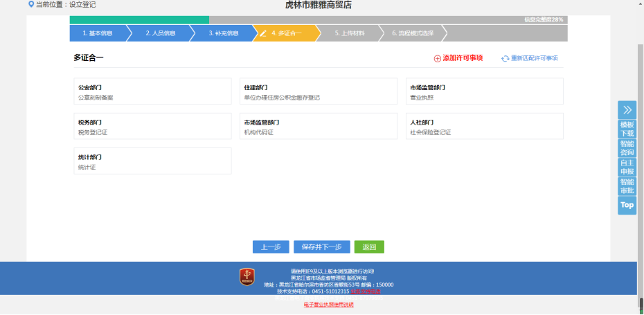The image size is (644, 315).
Task: Open 自主申报 side button
Action: [627, 167]
